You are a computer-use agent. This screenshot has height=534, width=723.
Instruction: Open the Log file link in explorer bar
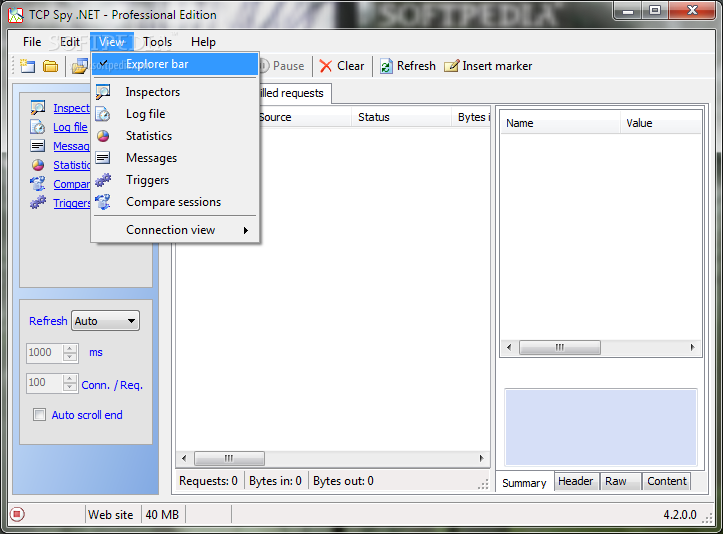70,127
